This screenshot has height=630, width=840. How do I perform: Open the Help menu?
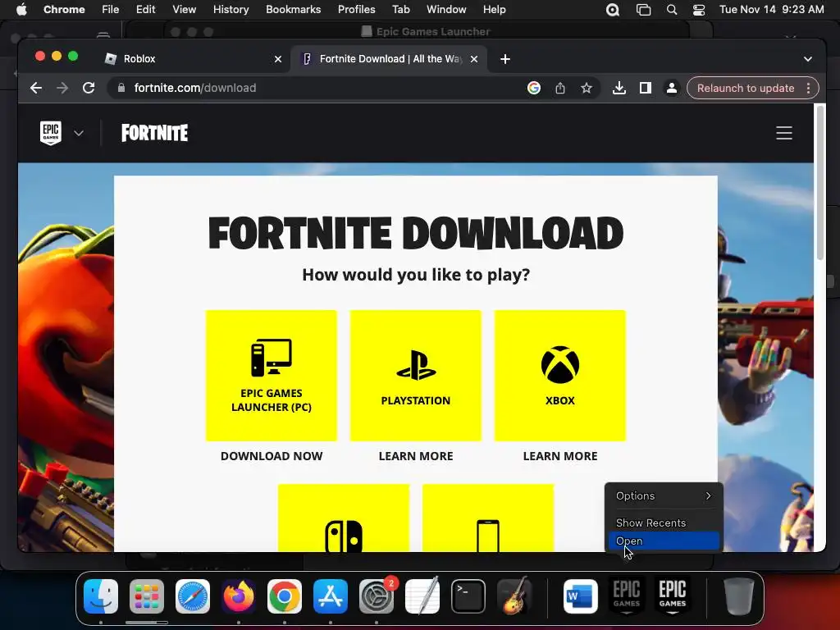494,10
